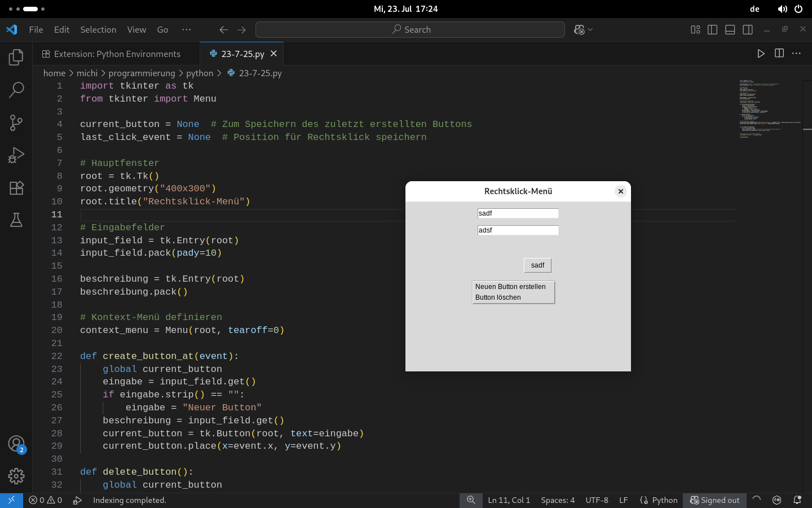Screen dimensions: 812x508
Task: Toggle the bottom Panel visibility
Action: click(730, 29)
